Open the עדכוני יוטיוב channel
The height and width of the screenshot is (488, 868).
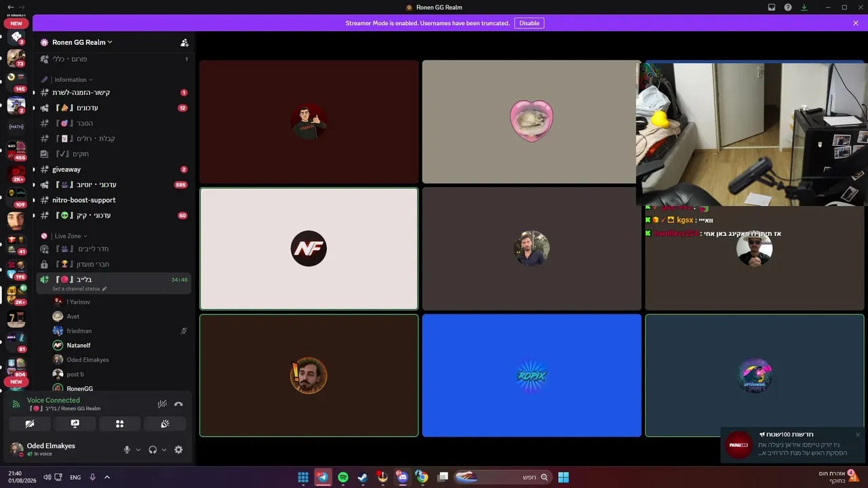point(113,184)
